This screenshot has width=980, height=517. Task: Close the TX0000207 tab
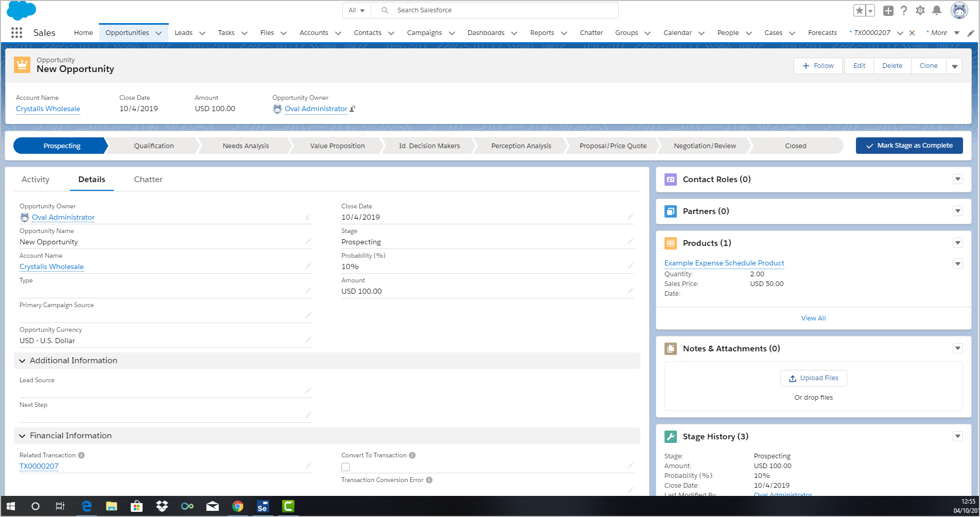tap(912, 33)
